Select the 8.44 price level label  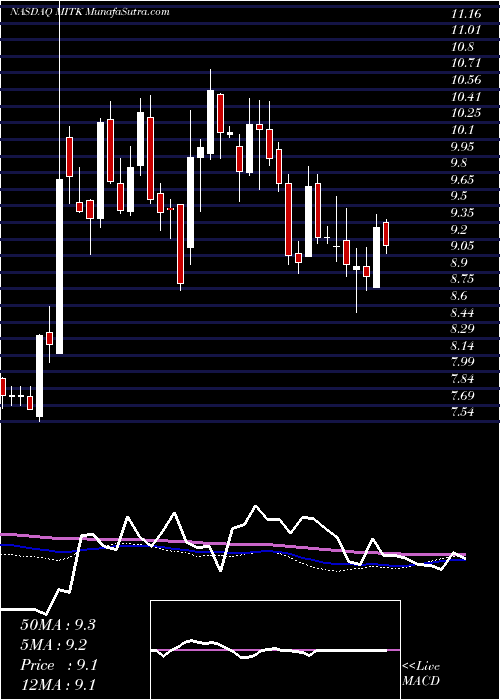pos(464,312)
